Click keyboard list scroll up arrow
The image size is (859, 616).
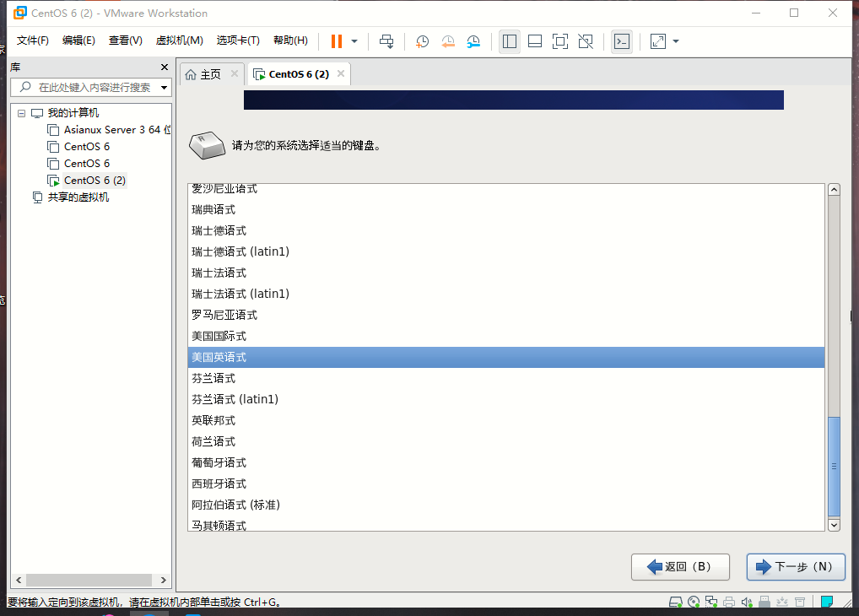834,190
